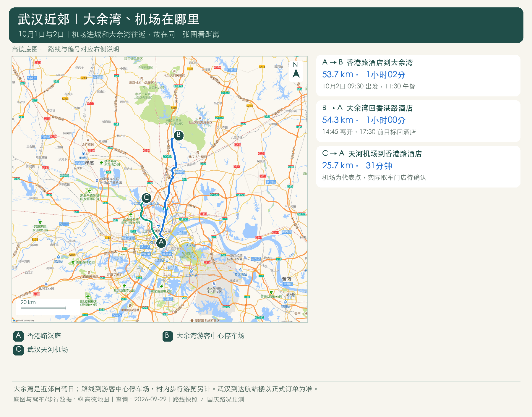Open the B→A 大余湾回香港路酒店 route card
532x417 pixels.
point(418,121)
